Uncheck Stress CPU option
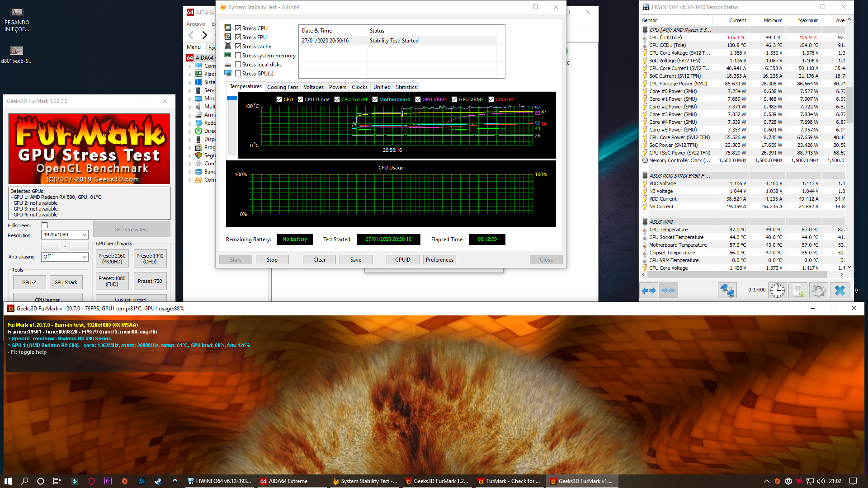This screenshot has height=488, width=868. point(238,28)
